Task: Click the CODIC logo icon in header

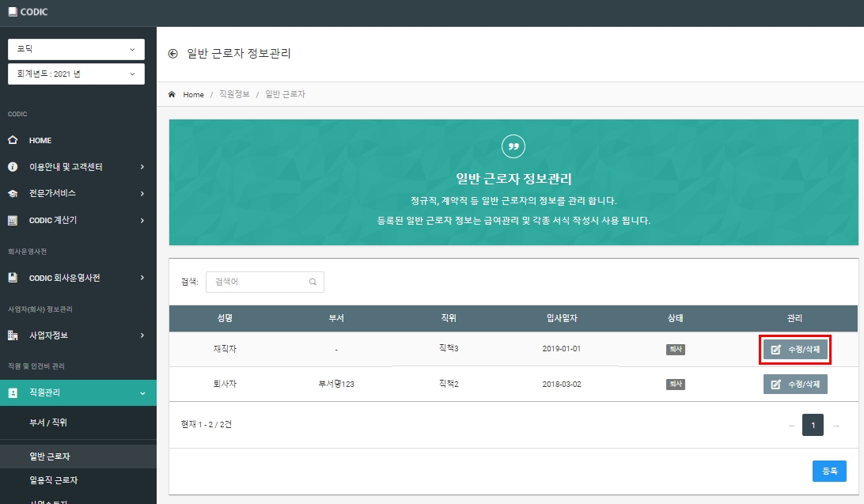Action: (x=12, y=12)
